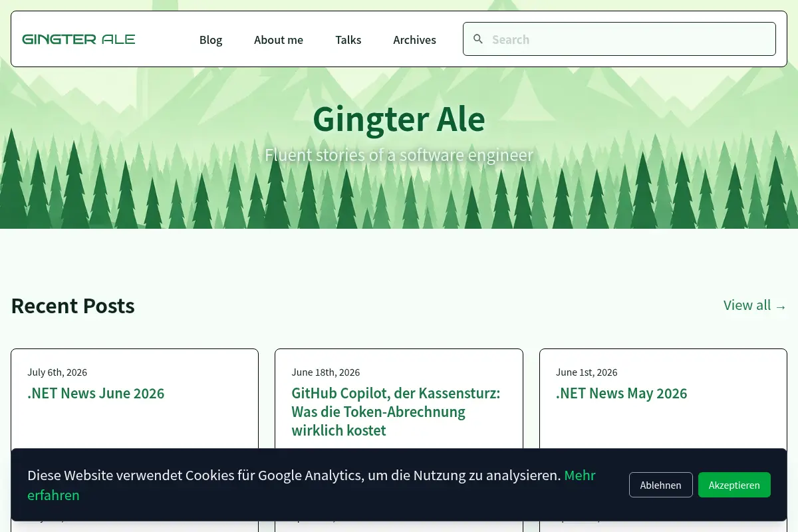Click the Fluent stories of a software engineer tagline
The height and width of the screenshot is (532, 798).
coord(399,155)
